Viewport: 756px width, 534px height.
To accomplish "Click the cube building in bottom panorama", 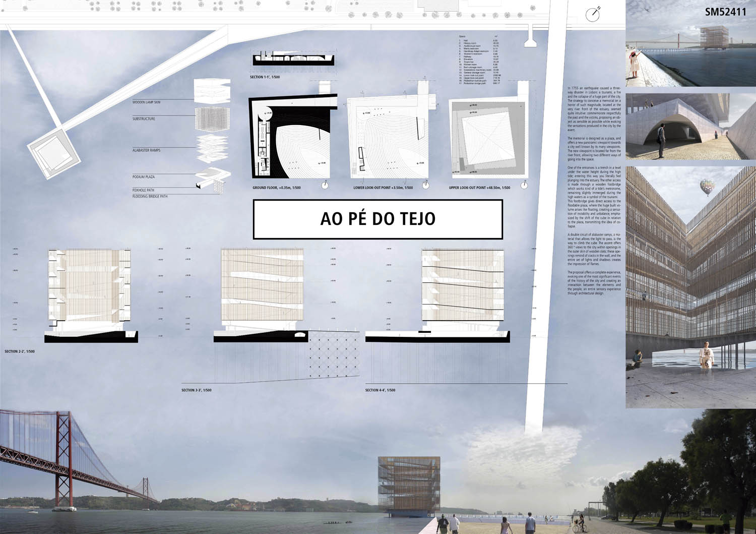I will coord(409,485).
